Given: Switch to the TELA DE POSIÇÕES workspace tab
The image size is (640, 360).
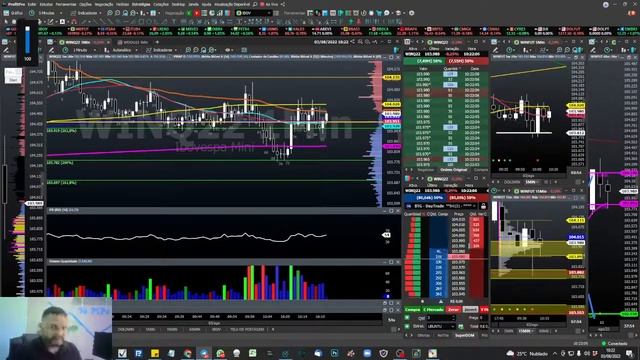Looking at the screenshot, I should coord(247,329).
